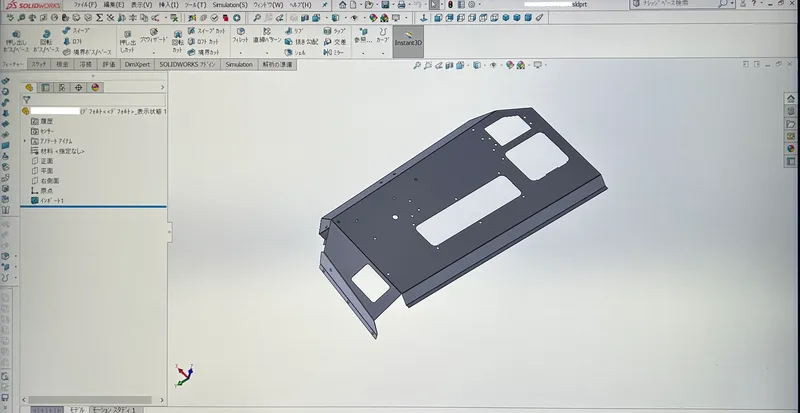Expand the アノテートアイテム tree node

click(24, 141)
